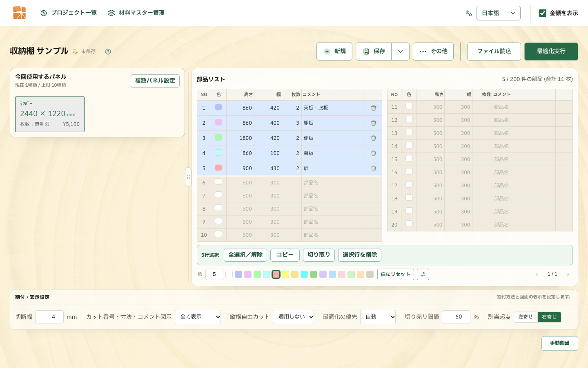Click 新規 button

(x=334, y=52)
